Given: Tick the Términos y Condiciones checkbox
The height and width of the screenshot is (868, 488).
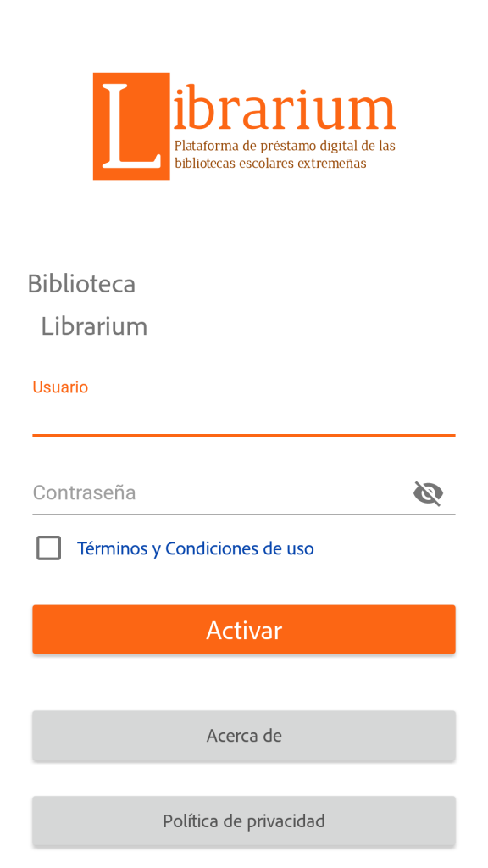Looking at the screenshot, I should click(48, 548).
